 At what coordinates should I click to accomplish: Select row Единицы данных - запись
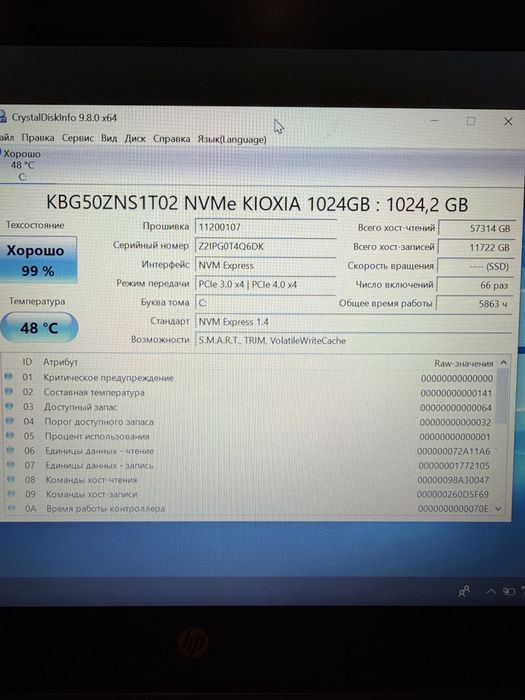pyautogui.click(x=250, y=465)
